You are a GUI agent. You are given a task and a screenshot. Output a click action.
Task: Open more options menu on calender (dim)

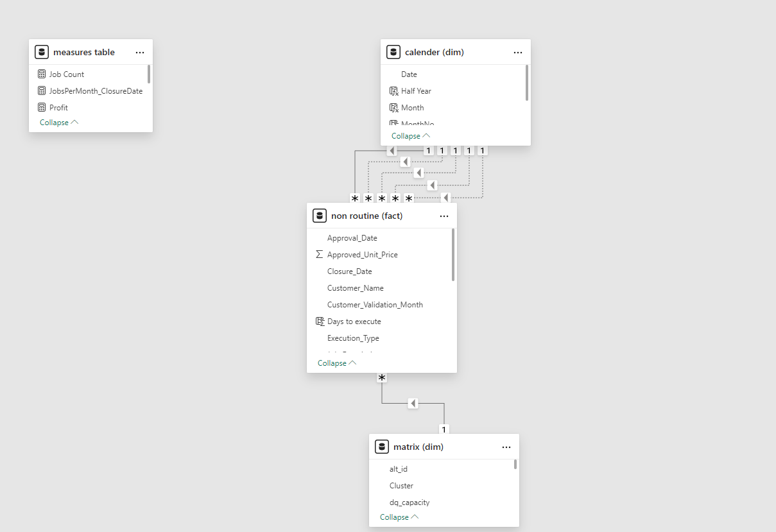coord(518,53)
